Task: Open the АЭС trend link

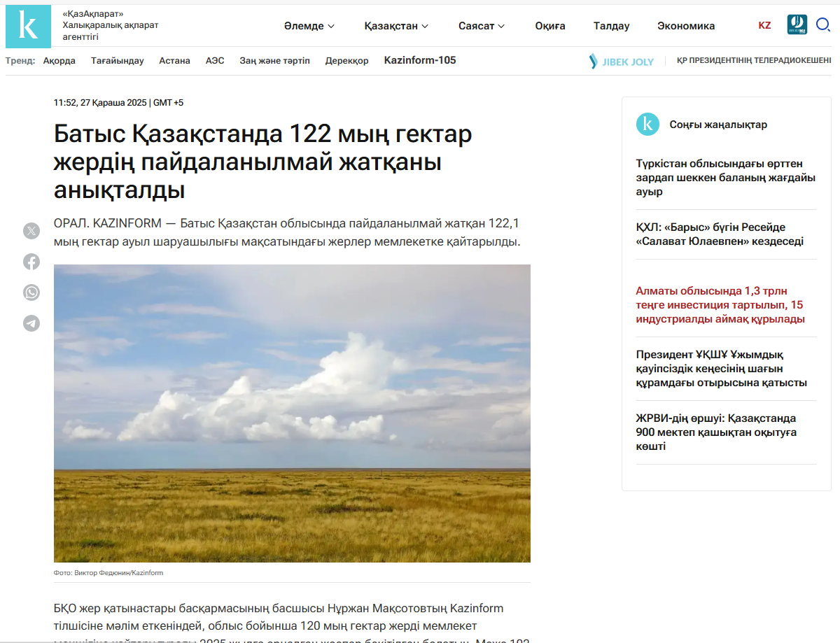Action: tap(215, 60)
